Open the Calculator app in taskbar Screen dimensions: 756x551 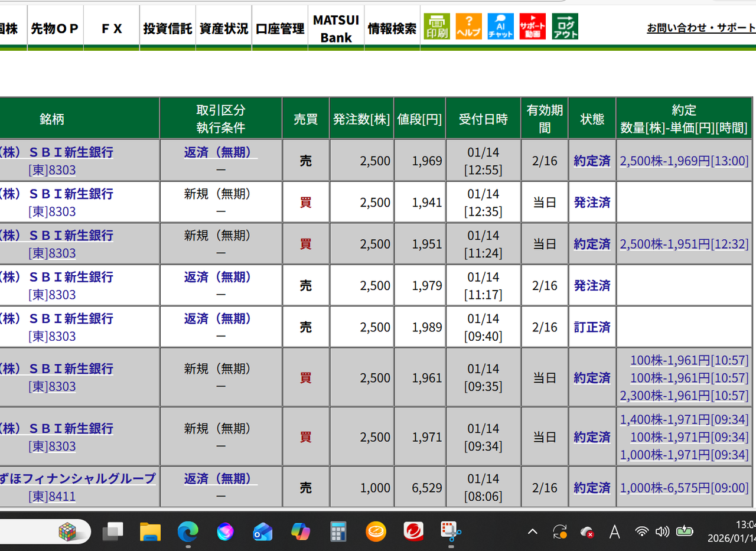(338, 532)
